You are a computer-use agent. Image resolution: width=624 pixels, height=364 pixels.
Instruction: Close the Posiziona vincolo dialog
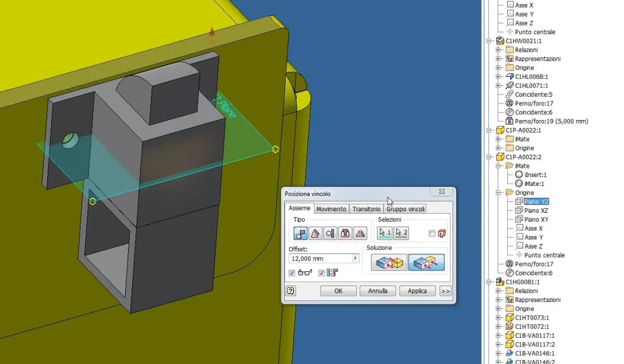(442, 192)
